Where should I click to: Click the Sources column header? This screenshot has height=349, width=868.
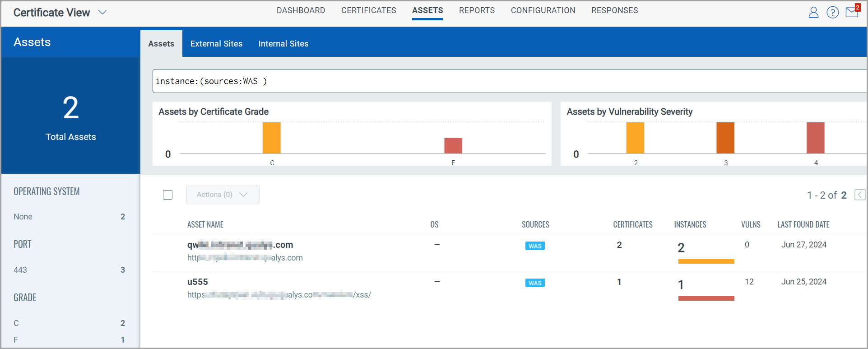535,224
